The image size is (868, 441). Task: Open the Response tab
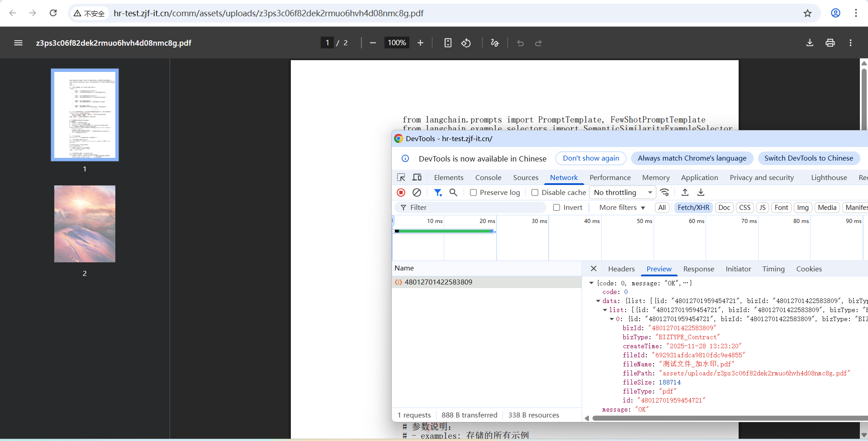pyautogui.click(x=698, y=269)
